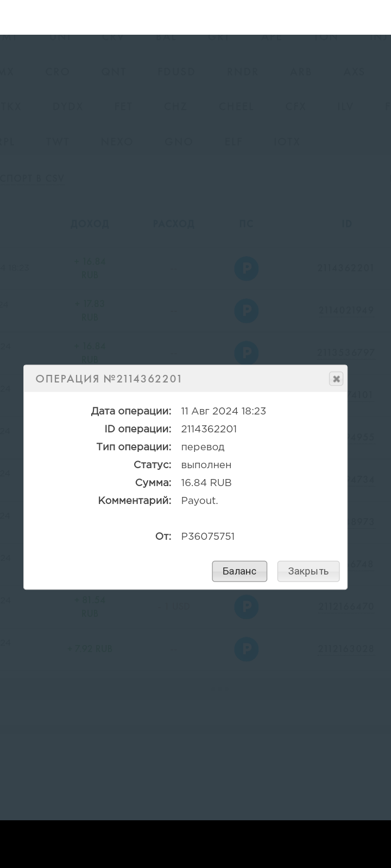Viewport: 391px width, 868px height.
Task: Close the operation dialog with the X icon
Action: (336, 379)
